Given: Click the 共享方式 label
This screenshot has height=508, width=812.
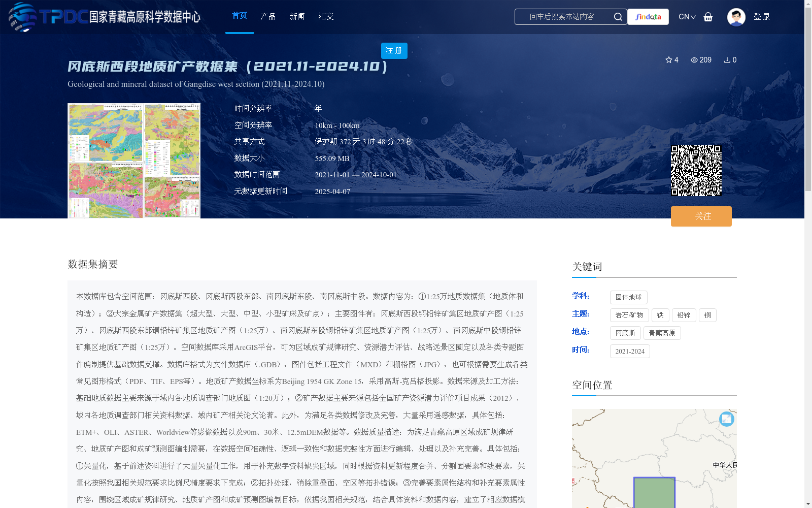Looking at the screenshot, I should [x=249, y=142].
